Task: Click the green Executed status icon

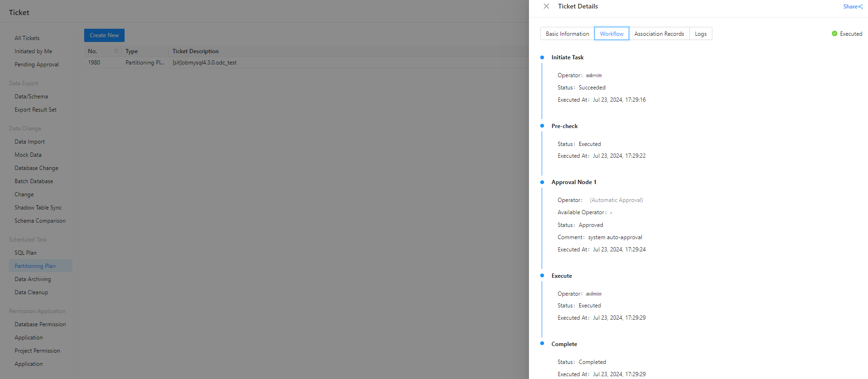Action: (x=834, y=33)
